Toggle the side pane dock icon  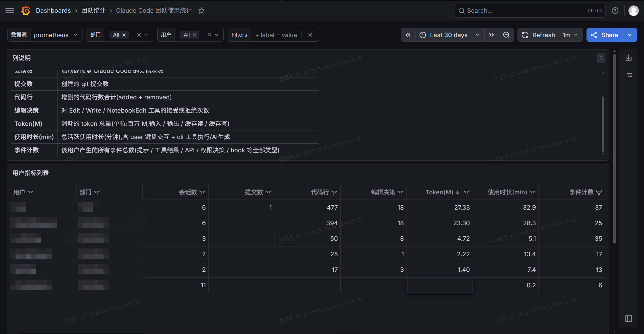pos(629,318)
